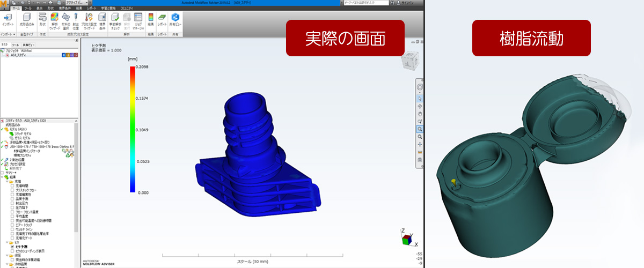This screenshot has height=268, width=644.
Task: Switch to the ツール ribbon tab
Action: coord(28,9)
